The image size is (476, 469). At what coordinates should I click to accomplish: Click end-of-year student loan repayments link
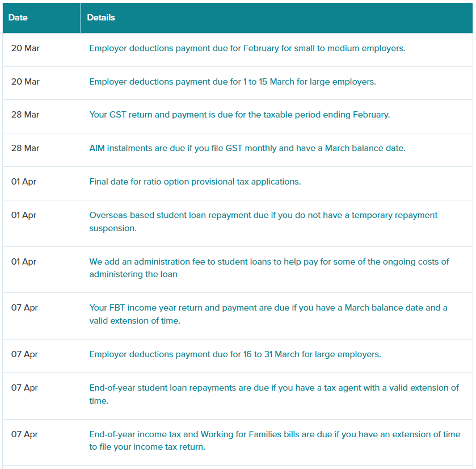273,388
